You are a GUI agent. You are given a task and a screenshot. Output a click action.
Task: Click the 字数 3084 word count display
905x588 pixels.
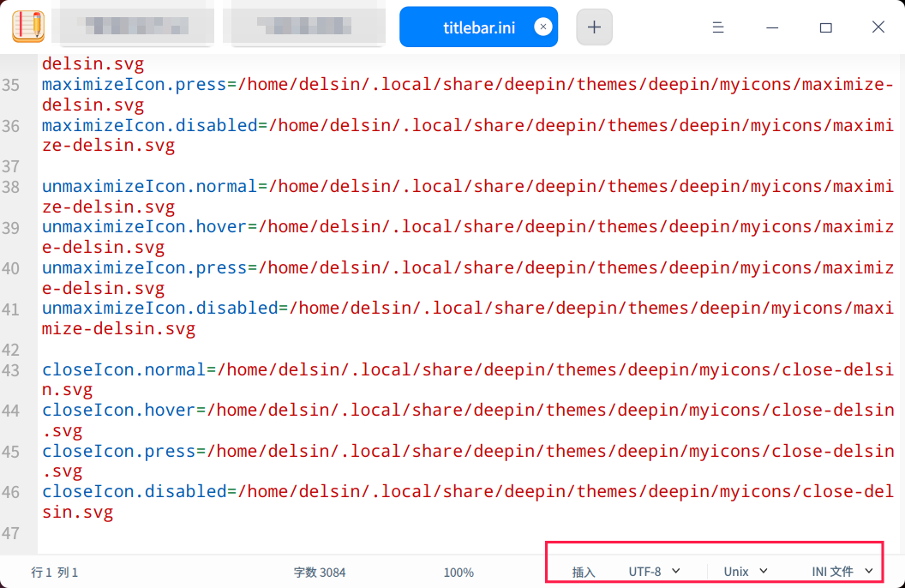(x=319, y=571)
